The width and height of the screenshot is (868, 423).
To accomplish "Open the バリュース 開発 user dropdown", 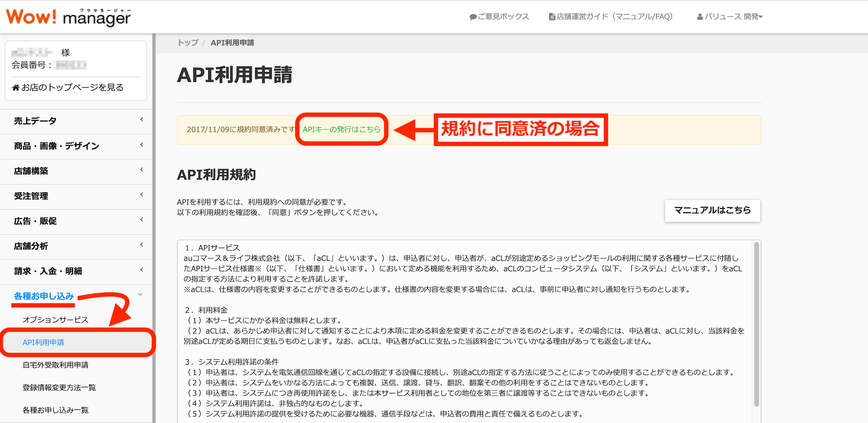I will coord(730,17).
